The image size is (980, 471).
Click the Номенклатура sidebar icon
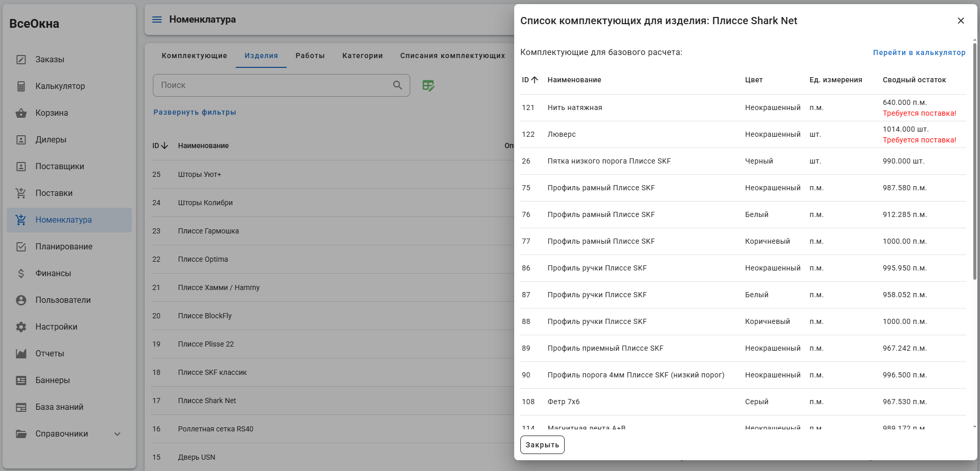[21, 220]
